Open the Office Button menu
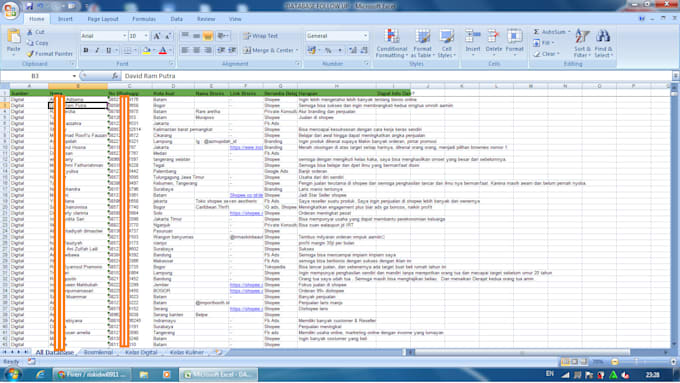Image resolution: width=680 pixels, height=383 pixels. (10, 10)
